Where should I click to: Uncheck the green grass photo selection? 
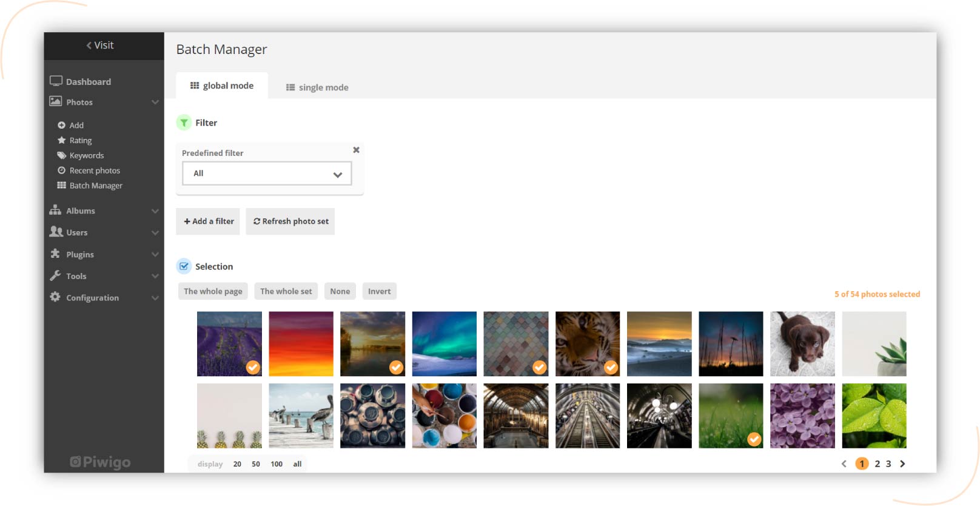coord(754,439)
